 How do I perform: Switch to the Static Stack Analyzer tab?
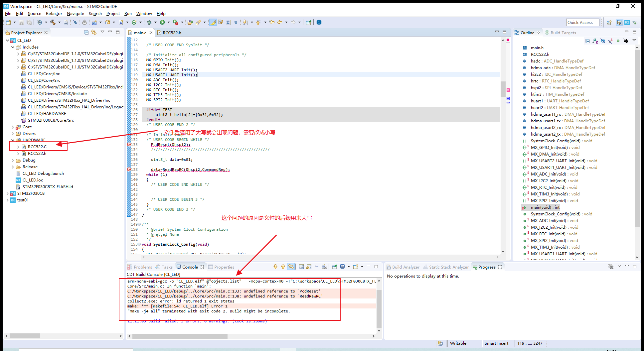pyautogui.click(x=446, y=267)
